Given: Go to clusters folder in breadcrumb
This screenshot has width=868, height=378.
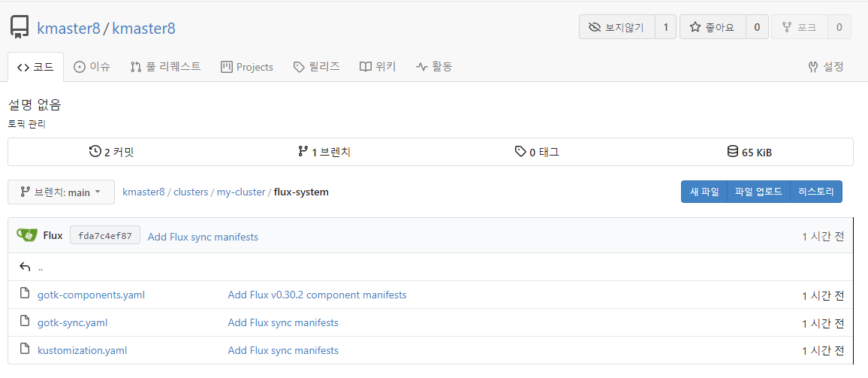Looking at the screenshot, I should click(191, 192).
